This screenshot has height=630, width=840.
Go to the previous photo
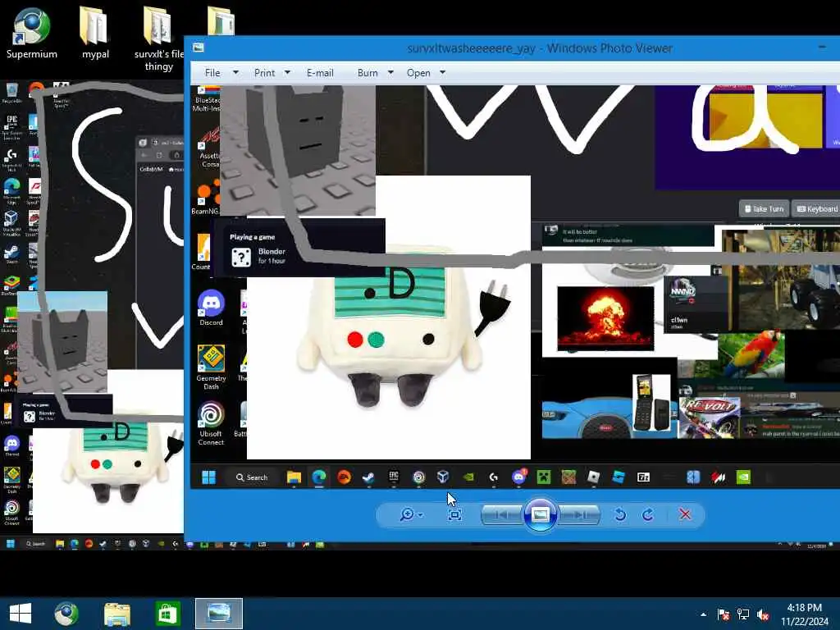coord(502,515)
